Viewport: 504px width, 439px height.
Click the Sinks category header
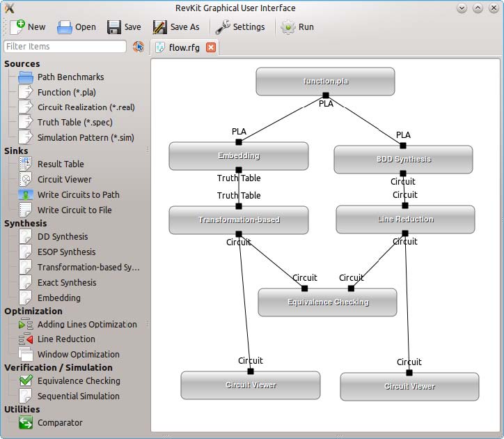tap(16, 151)
